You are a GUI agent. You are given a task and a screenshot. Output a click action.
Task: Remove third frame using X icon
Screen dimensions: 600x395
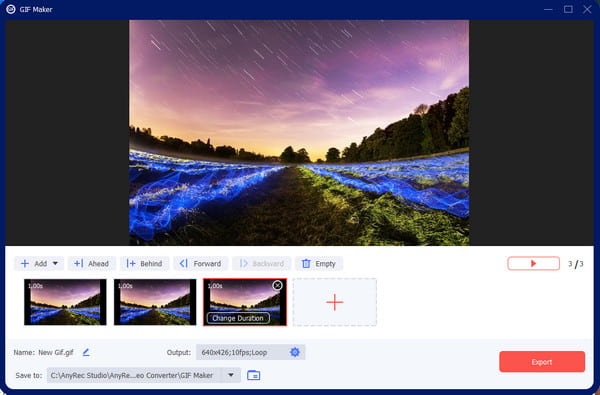click(x=277, y=285)
